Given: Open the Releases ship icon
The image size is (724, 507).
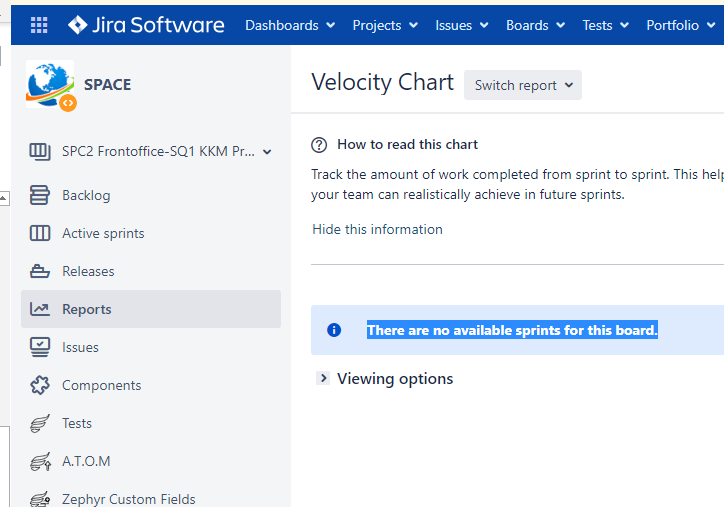Looking at the screenshot, I should pos(40,271).
